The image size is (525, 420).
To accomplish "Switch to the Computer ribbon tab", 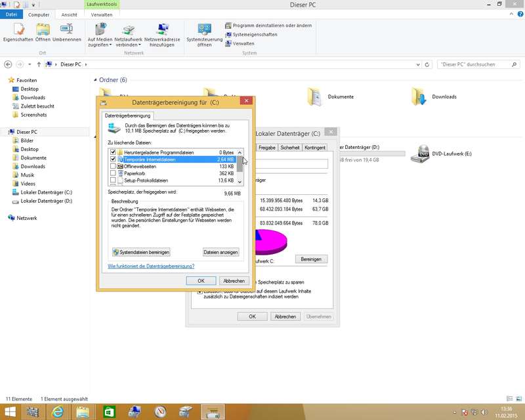I will click(x=39, y=14).
